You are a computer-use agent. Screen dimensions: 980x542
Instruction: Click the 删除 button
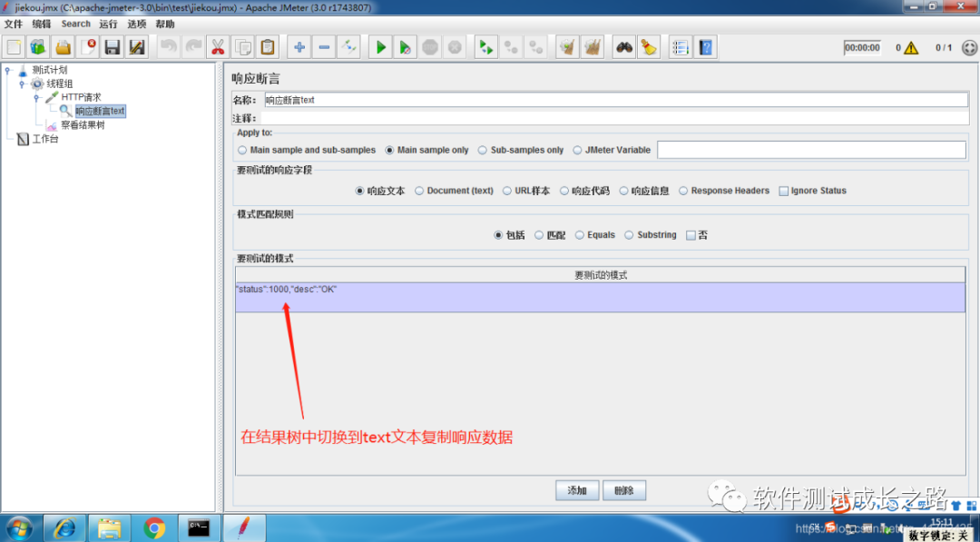(624, 491)
